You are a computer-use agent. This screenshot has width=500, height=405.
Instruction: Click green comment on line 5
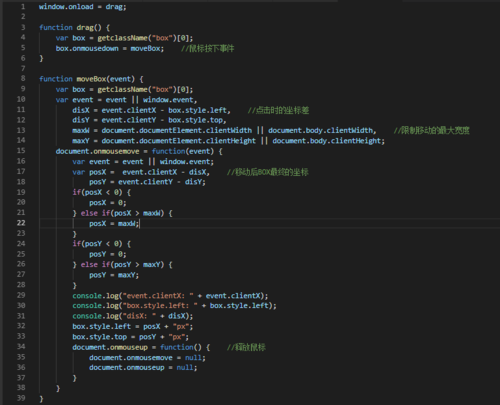point(207,48)
